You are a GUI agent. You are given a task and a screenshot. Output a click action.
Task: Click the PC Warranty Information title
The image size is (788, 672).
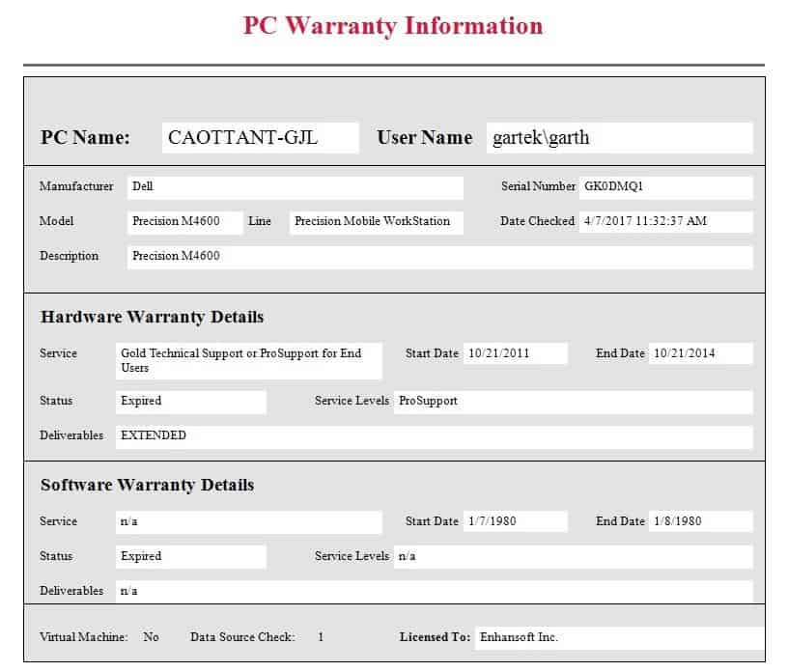(393, 26)
